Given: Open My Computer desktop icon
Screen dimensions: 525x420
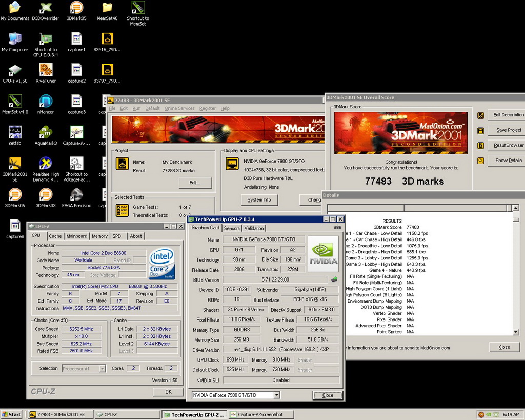Looking at the screenshot, I should 15,42.
